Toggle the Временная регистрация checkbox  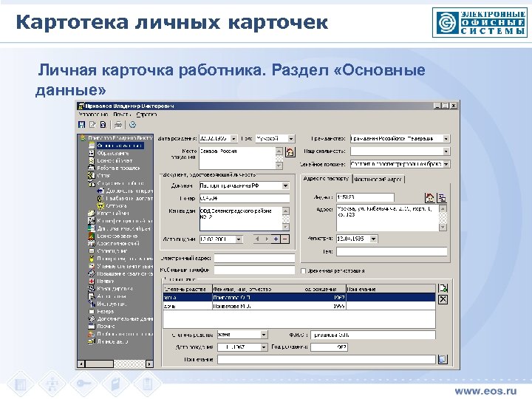(x=304, y=270)
